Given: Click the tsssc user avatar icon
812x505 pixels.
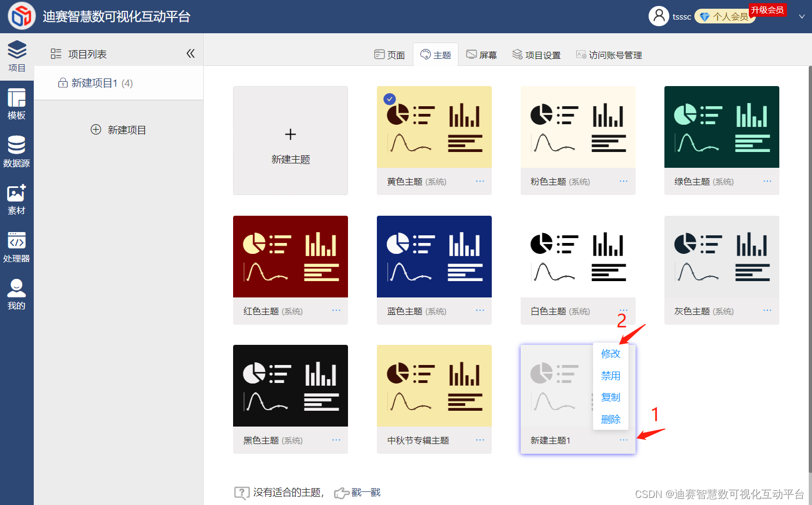Looking at the screenshot, I should coord(659,16).
